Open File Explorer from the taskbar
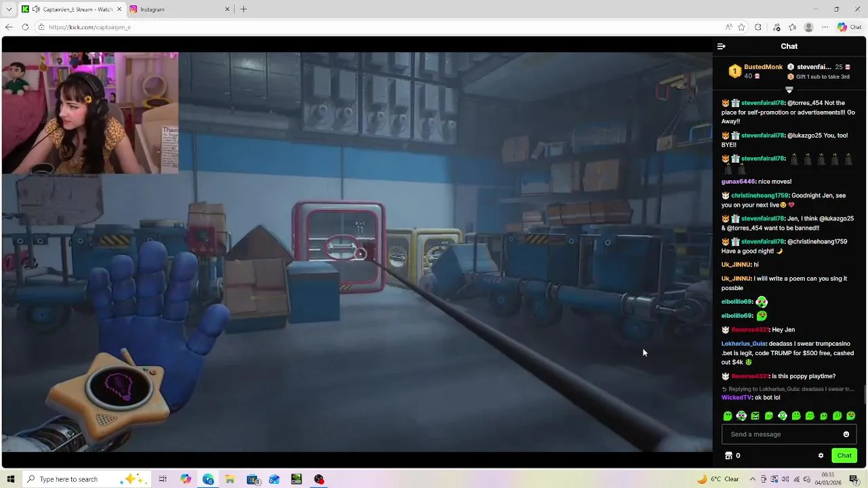The height and width of the screenshot is (488, 868). pos(230,479)
